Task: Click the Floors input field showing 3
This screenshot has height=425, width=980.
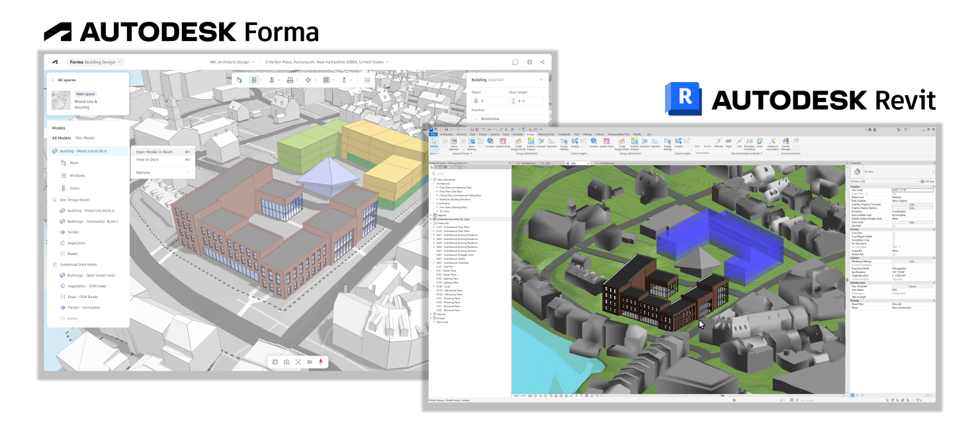Action: tap(488, 100)
